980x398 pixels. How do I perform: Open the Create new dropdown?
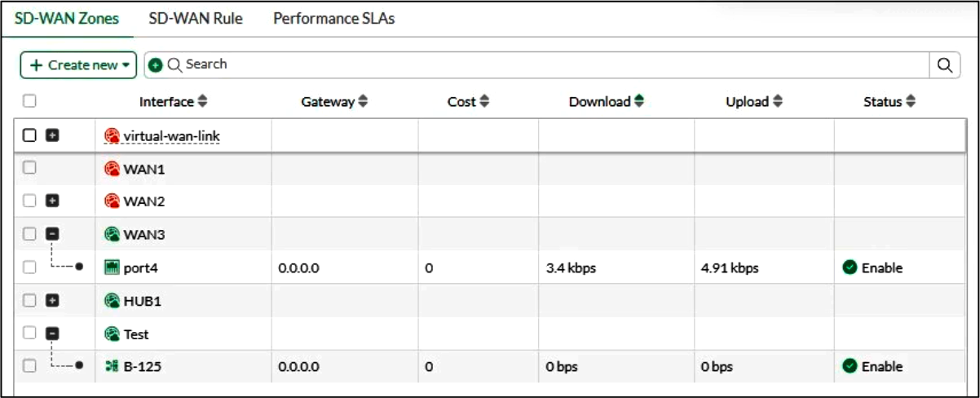point(78,65)
